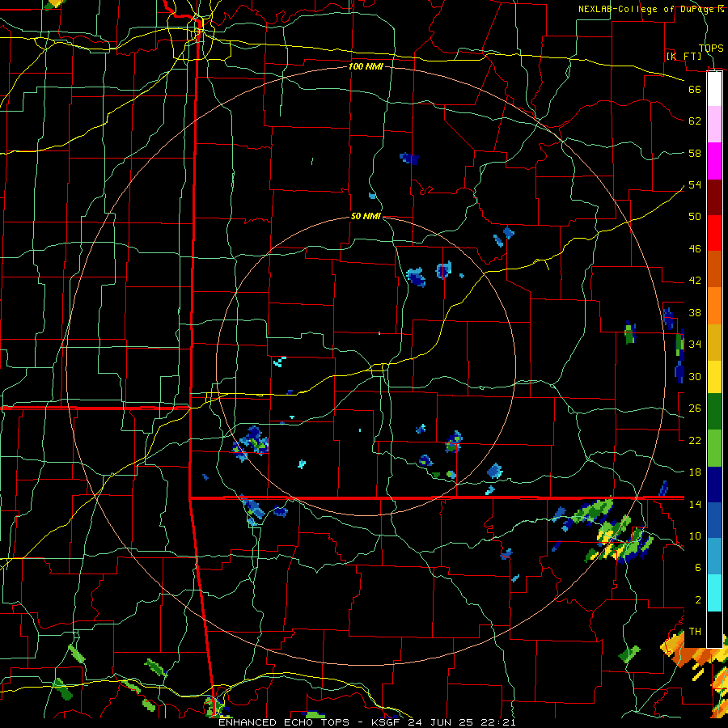This screenshot has width=728, height=728.
Task: Click the 14 legend value
Action: click(695, 504)
